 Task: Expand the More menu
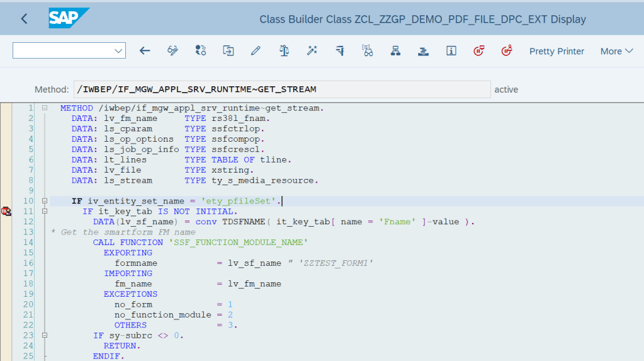tap(616, 52)
